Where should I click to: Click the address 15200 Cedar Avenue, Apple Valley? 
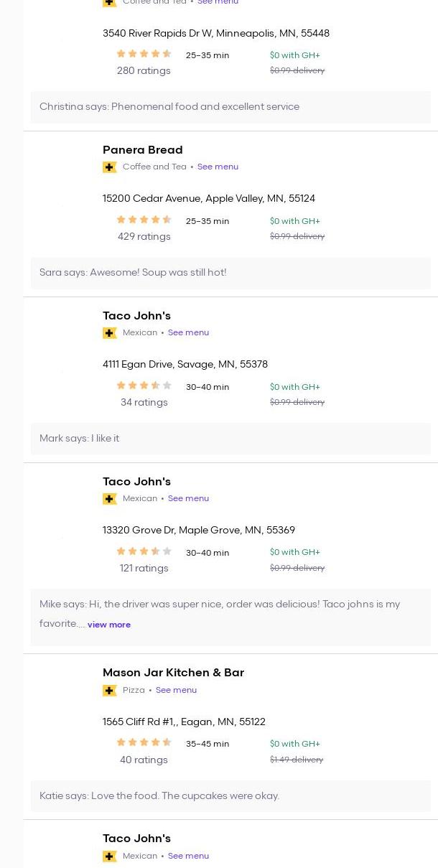(208, 199)
